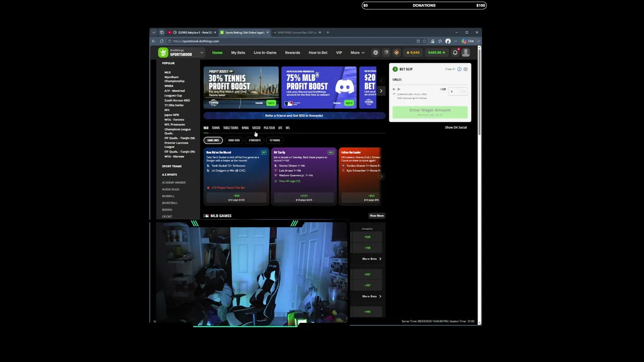644x362 pixels.
Task: Click Show DK Social link
Action: point(456,128)
